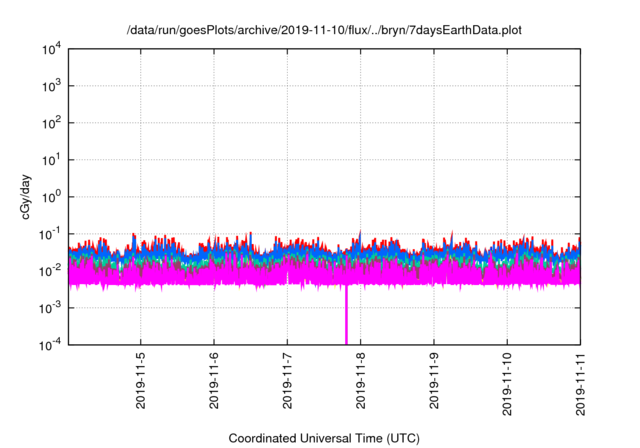Click the 10^2 y-axis tick label

point(52,123)
